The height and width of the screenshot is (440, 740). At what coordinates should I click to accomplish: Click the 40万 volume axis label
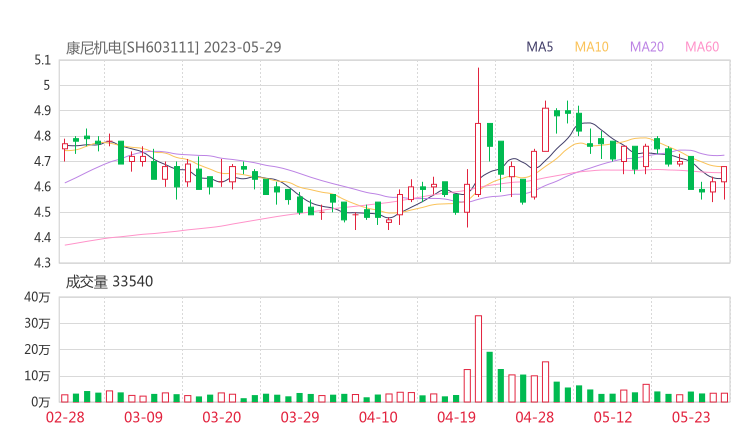(37, 297)
